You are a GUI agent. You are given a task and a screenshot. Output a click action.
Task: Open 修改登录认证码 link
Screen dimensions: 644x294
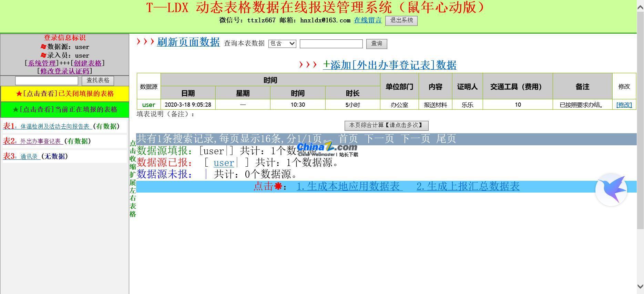coord(65,71)
